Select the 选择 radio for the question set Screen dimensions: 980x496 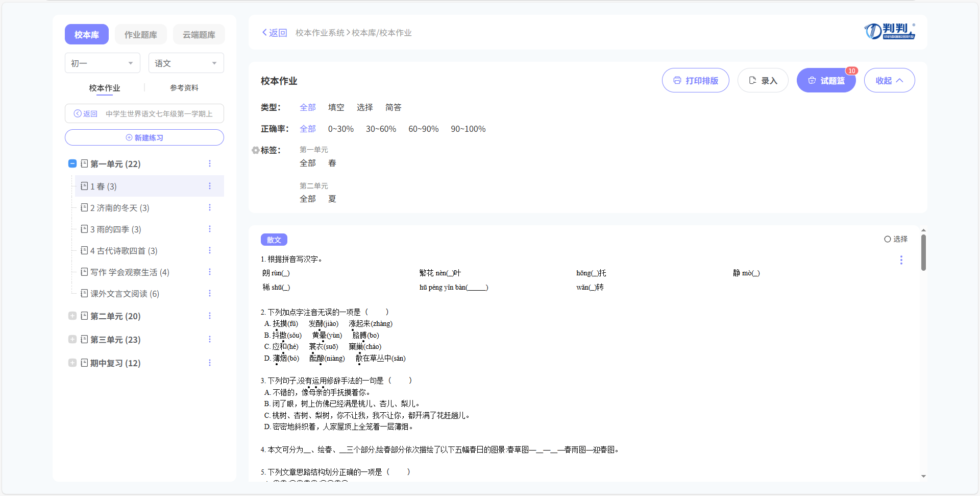coord(888,239)
